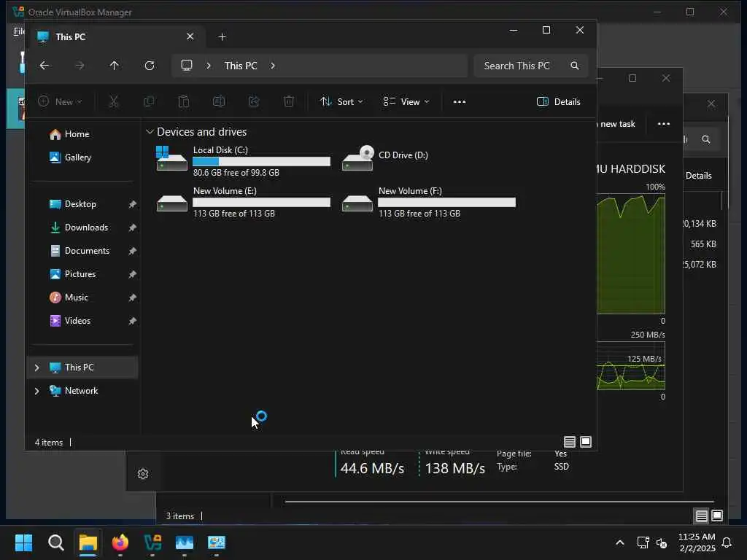747x560 pixels.
Task: Collapse the Devices and drives group
Action: (150, 132)
